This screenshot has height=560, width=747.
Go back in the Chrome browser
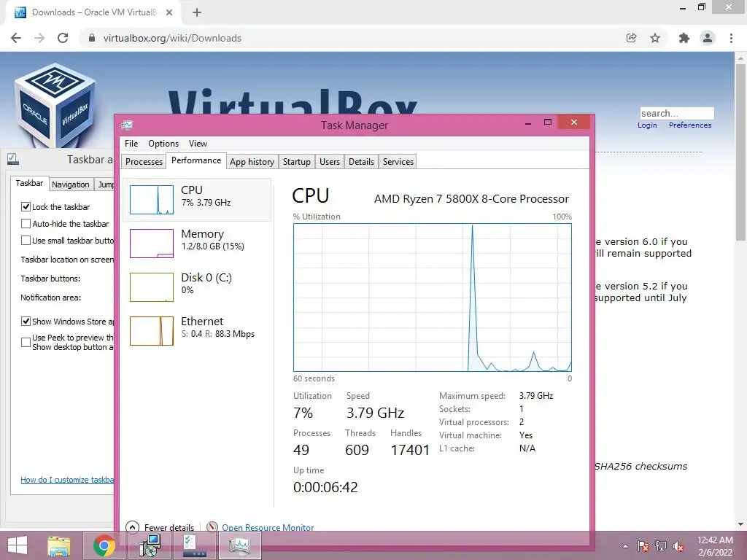tap(16, 38)
